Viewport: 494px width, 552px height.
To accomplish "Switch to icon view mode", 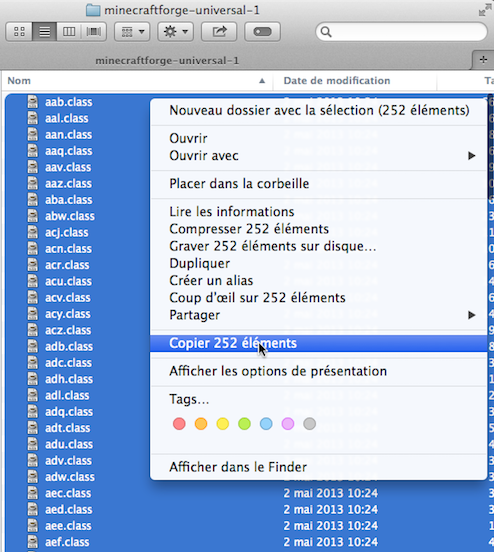I will (x=19, y=32).
